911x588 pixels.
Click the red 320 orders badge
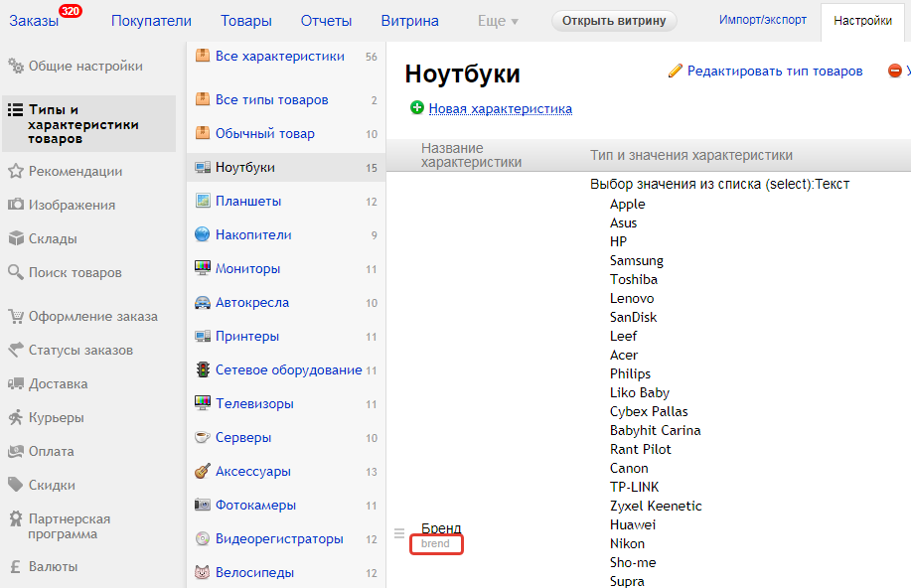71,11
